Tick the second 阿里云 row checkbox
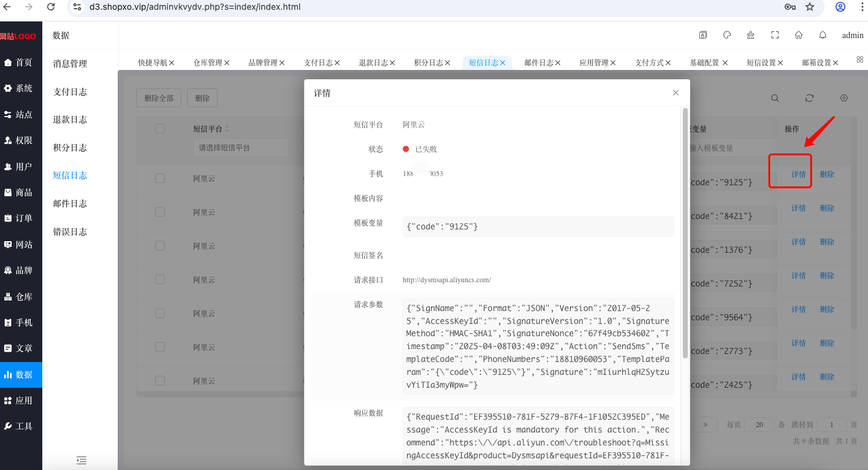Image resolution: width=868 pixels, height=470 pixels. click(x=160, y=212)
